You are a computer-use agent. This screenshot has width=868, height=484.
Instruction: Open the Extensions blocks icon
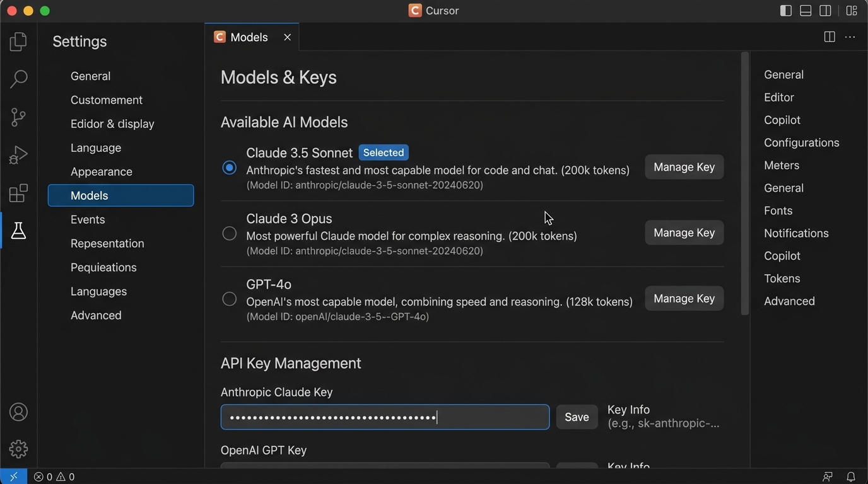click(x=18, y=193)
